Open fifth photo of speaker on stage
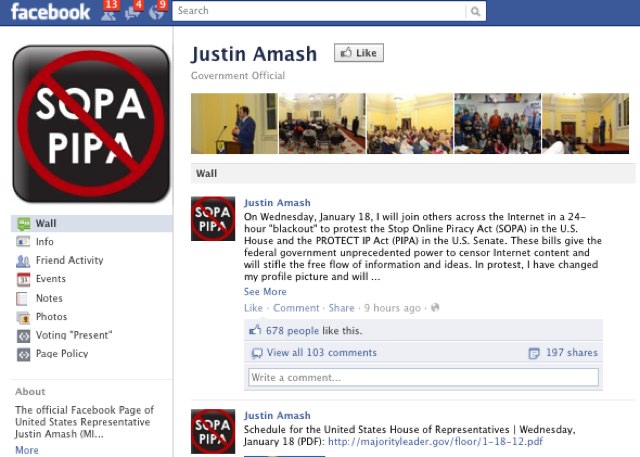This screenshot has height=457, width=640. coord(585,124)
